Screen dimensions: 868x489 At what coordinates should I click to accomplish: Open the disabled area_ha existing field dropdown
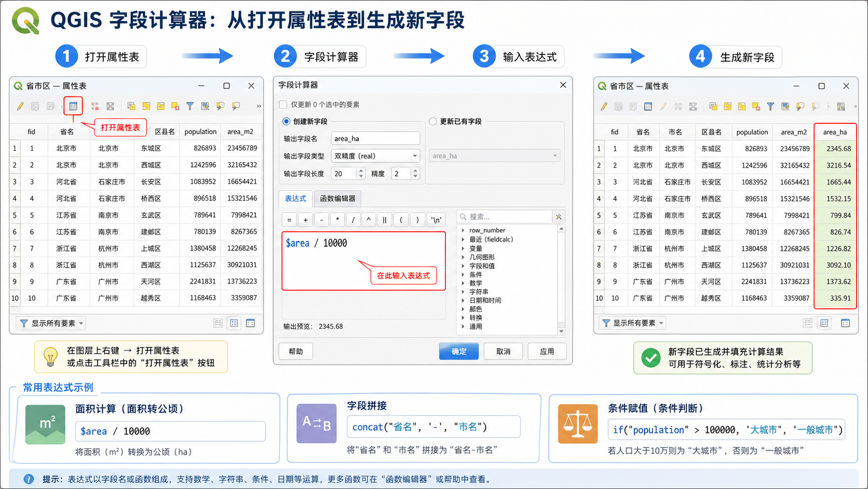click(x=495, y=156)
